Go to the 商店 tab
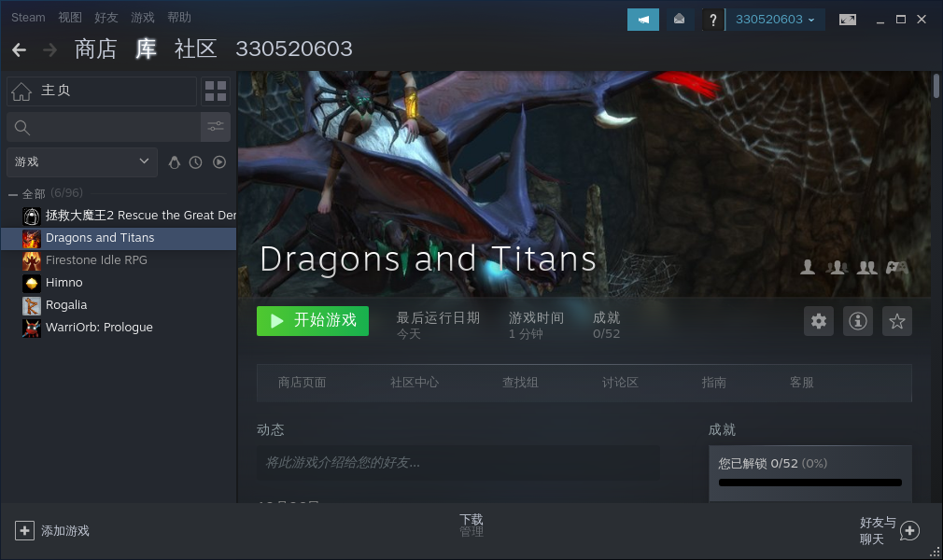This screenshot has width=943, height=560. pyautogui.click(x=95, y=49)
